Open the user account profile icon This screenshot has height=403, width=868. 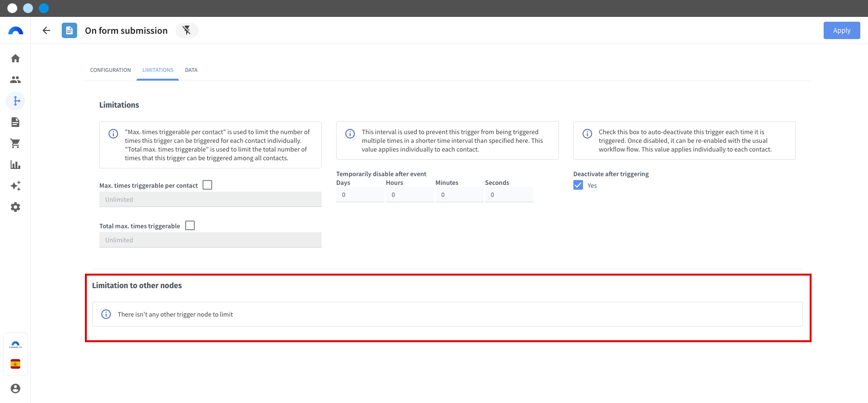click(15, 389)
